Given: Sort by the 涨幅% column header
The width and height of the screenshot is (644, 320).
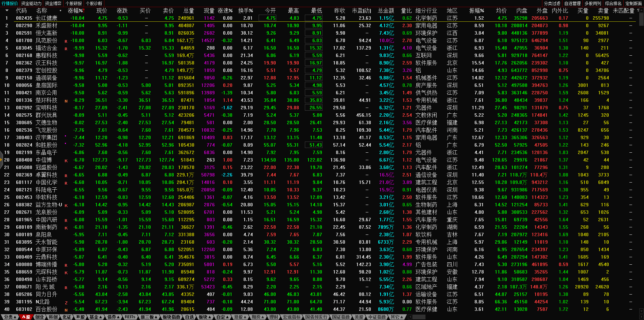Looking at the screenshot, I should click(75, 11).
